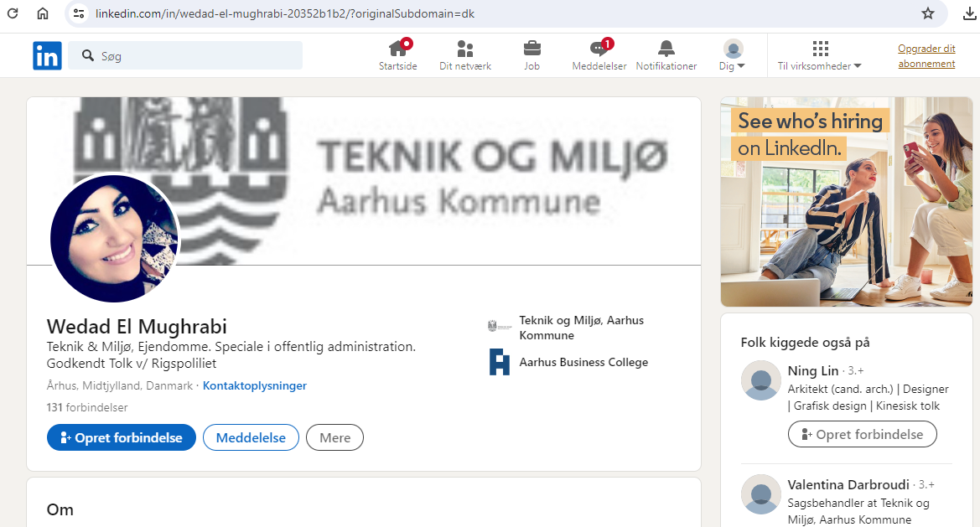The width and height of the screenshot is (980, 527).
Task: Click the LinkedIn logo
Action: pyautogui.click(x=48, y=55)
